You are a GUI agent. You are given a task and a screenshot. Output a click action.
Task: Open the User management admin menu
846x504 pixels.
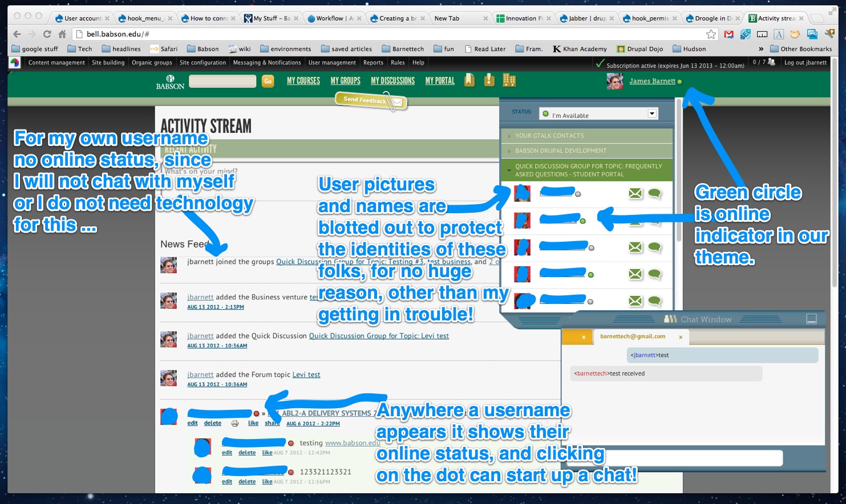(x=332, y=63)
